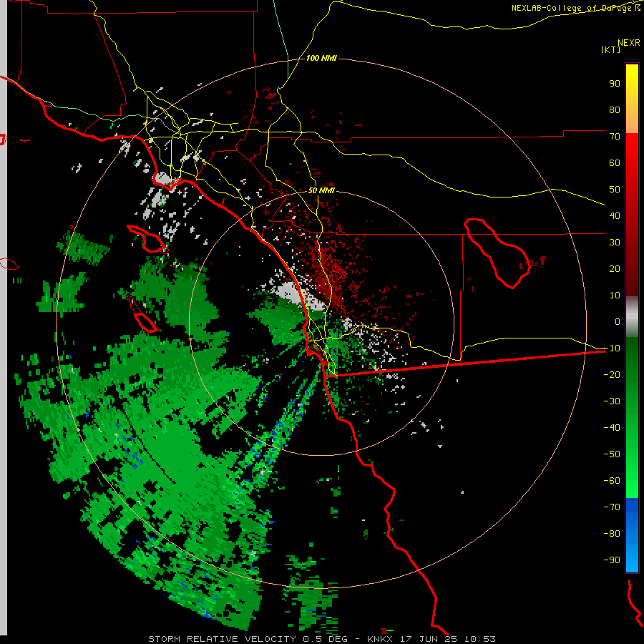Click the -20 scale value
644x644 pixels.
click(612, 374)
